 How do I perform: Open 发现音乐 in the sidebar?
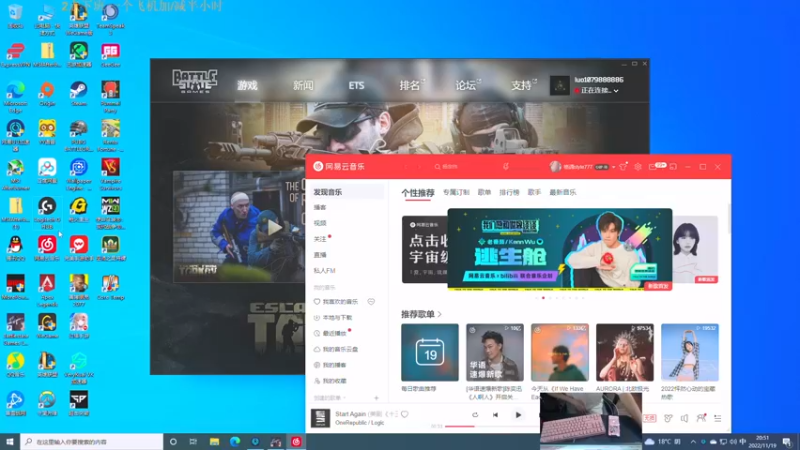click(347, 192)
